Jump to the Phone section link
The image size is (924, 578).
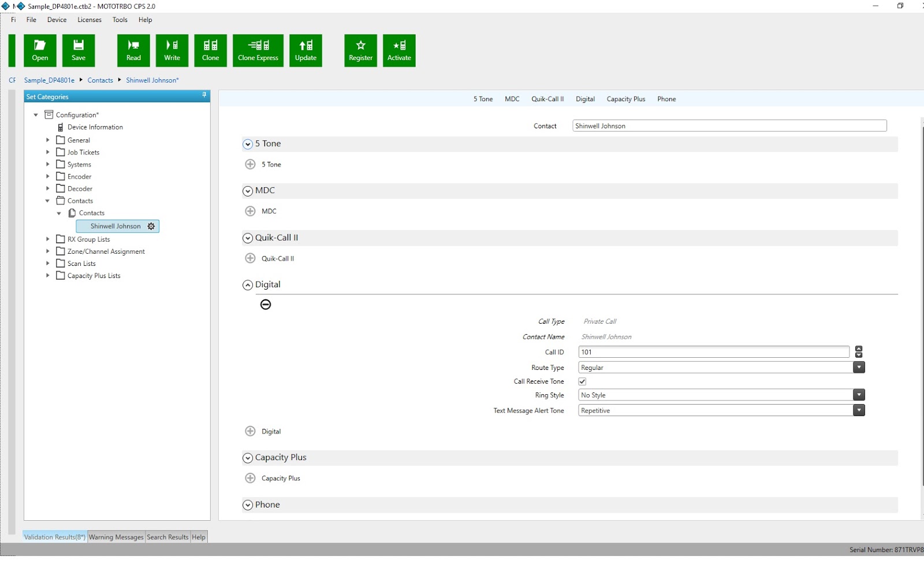point(666,99)
